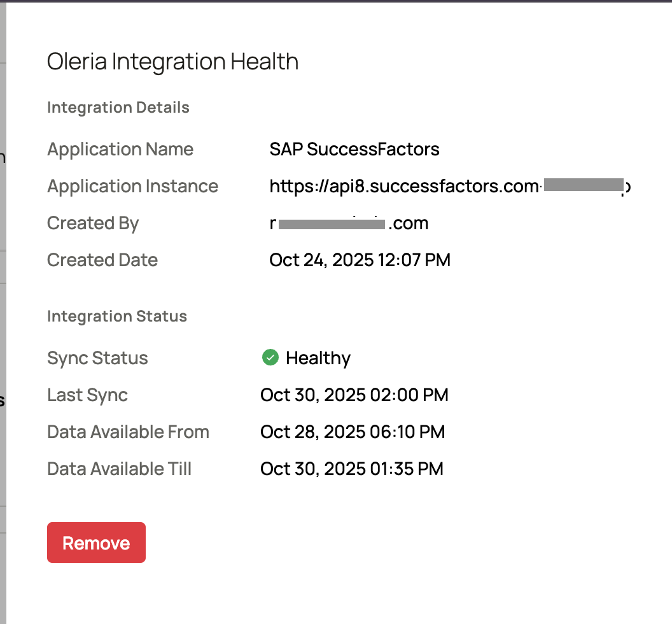Click the api8.successfactors.com instance URL

pyautogui.click(x=404, y=187)
